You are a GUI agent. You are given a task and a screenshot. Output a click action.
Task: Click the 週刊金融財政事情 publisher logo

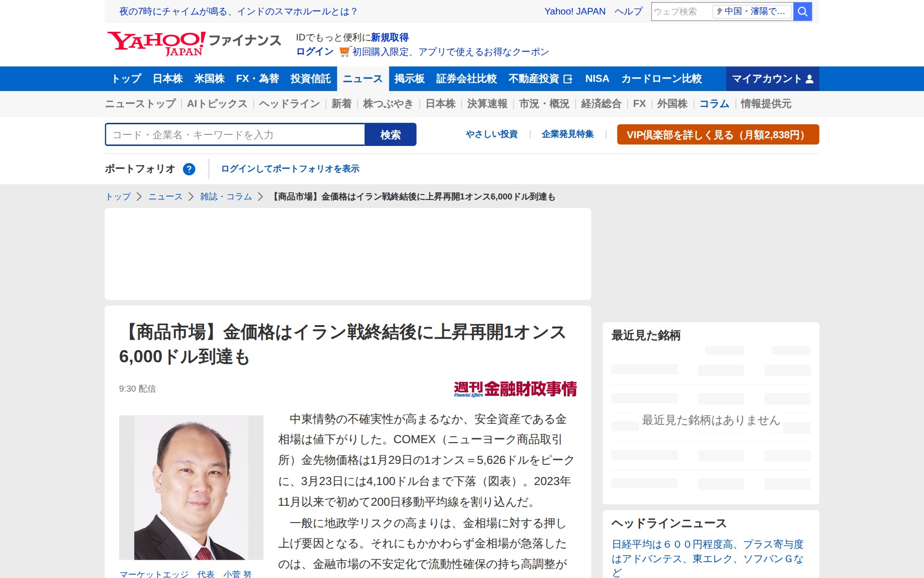[x=515, y=389]
